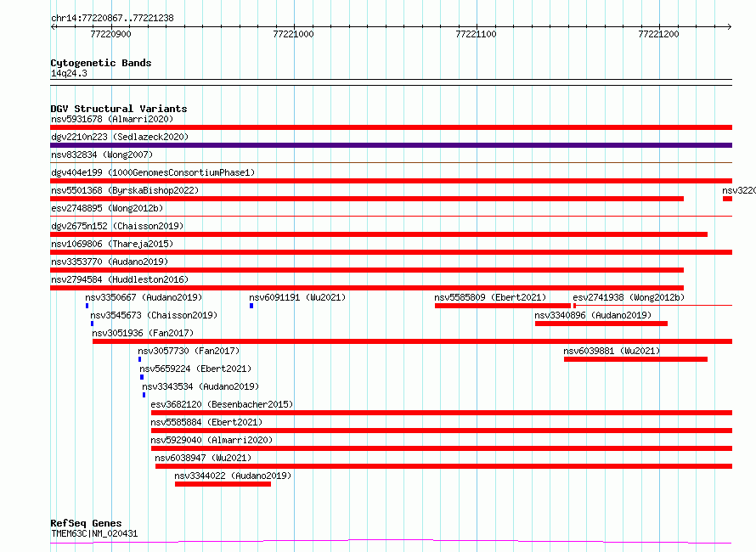Click ruler position 77221000
Viewport: 756px width, 552px height.
(x=293, y=34)
